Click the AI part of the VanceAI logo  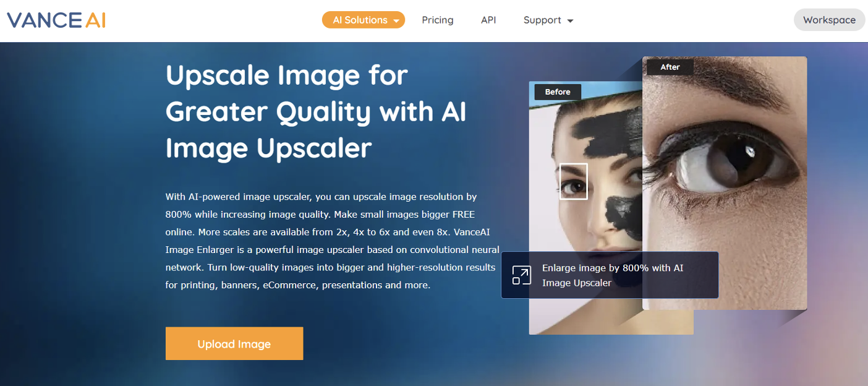(95, 20)
